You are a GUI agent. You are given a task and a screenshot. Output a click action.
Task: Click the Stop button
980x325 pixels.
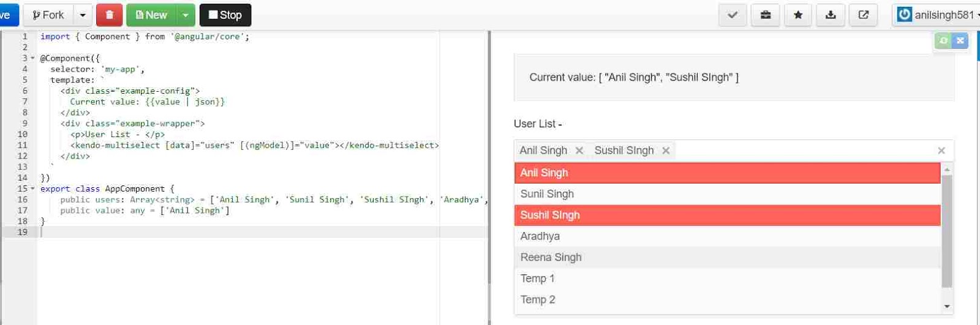click(225, 15)
